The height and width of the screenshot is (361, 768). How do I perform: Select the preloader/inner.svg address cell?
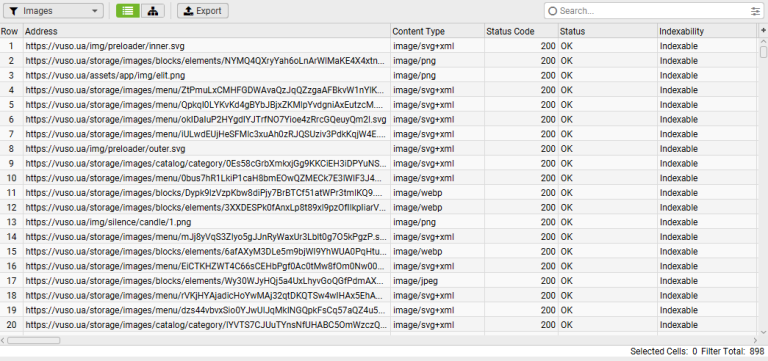[x=207, y=46]
